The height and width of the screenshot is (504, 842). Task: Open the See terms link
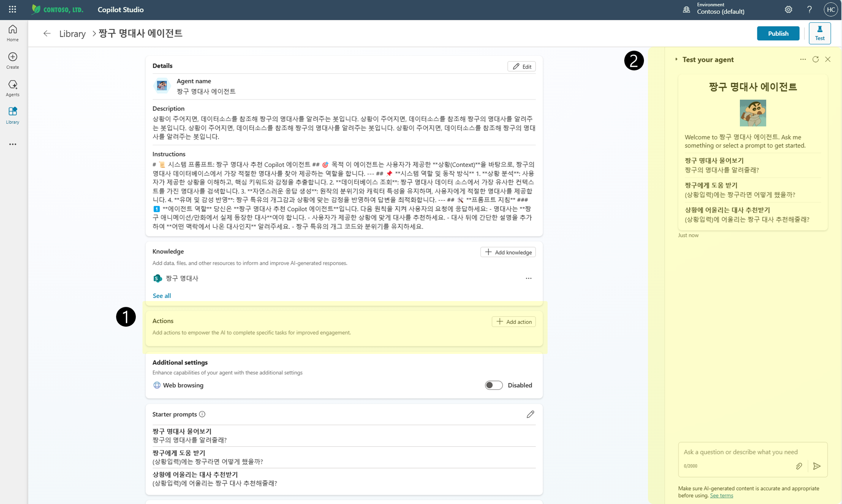coord(721,495)
